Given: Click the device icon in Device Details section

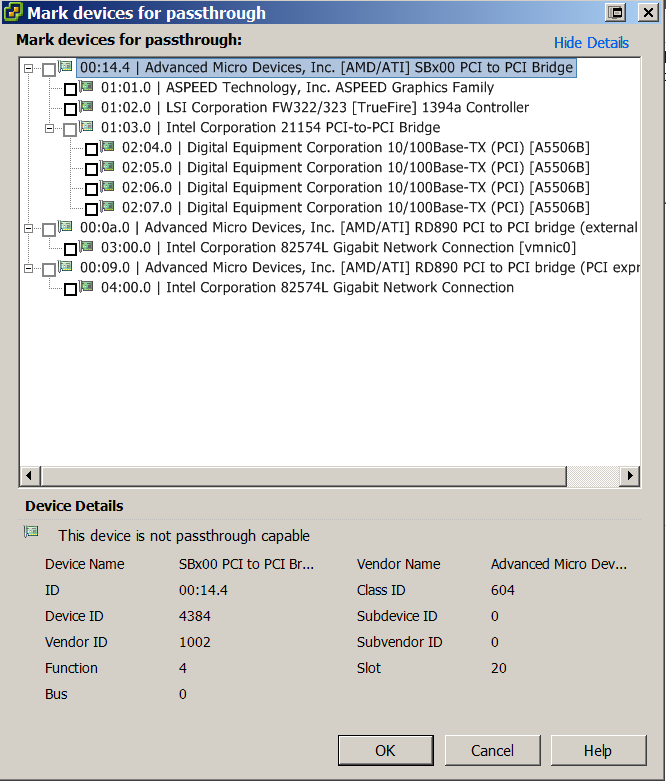Looking at the screenshot, I should [31, 532].
